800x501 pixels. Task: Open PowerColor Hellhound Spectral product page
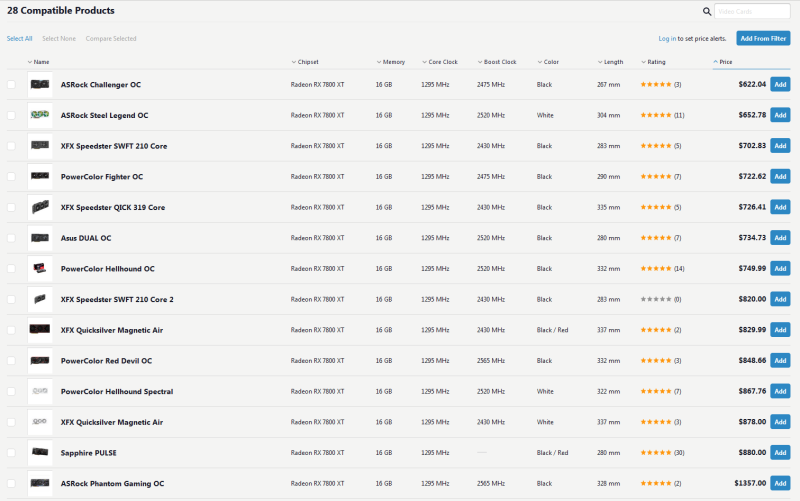click(x=117, y=391)
